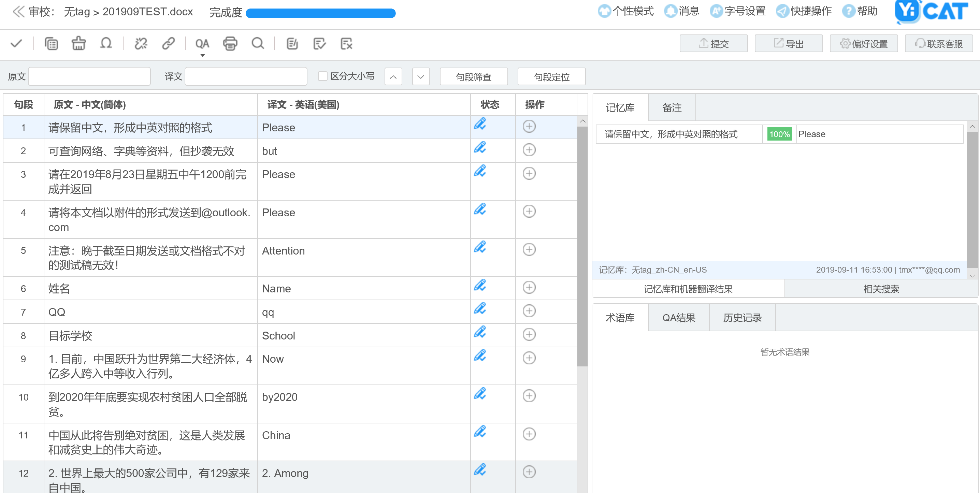This screenshot has width=980, height=493.
Task: Focus the 译文 search input field
Action: tap(246, 76)
